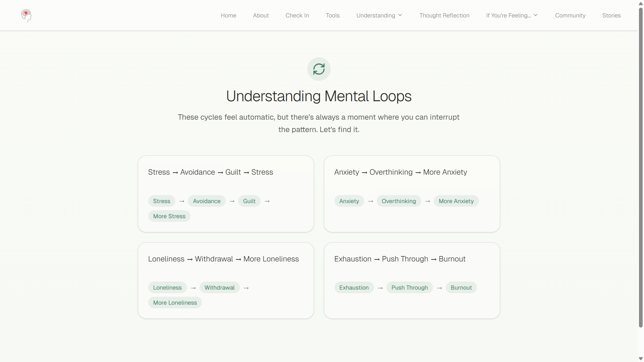Visit the Community page
The height and width of the screenshot is (362, 644).
pyautogui.click(x=570, y=15)
